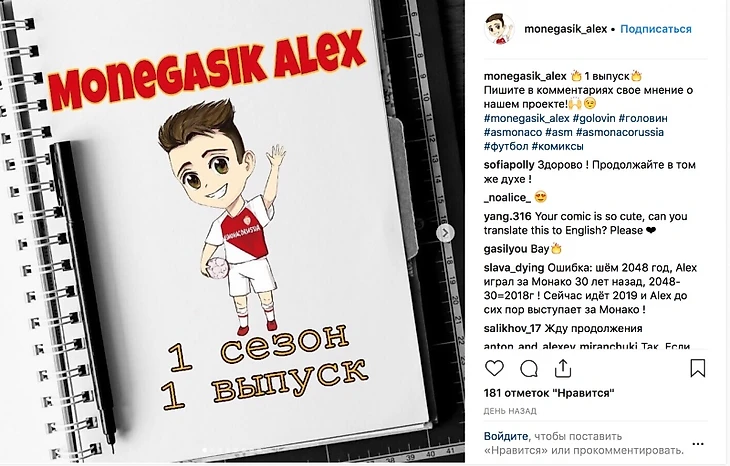
Task: Open monegasik_alex profile avatar
Action: pos(499,29)
